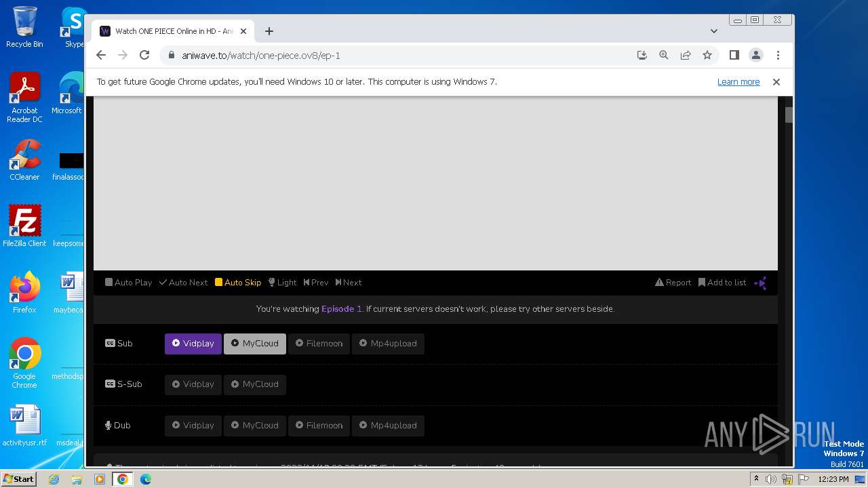Add this anime to list
The height and width of the screenshot is (488, 868).
722,283
